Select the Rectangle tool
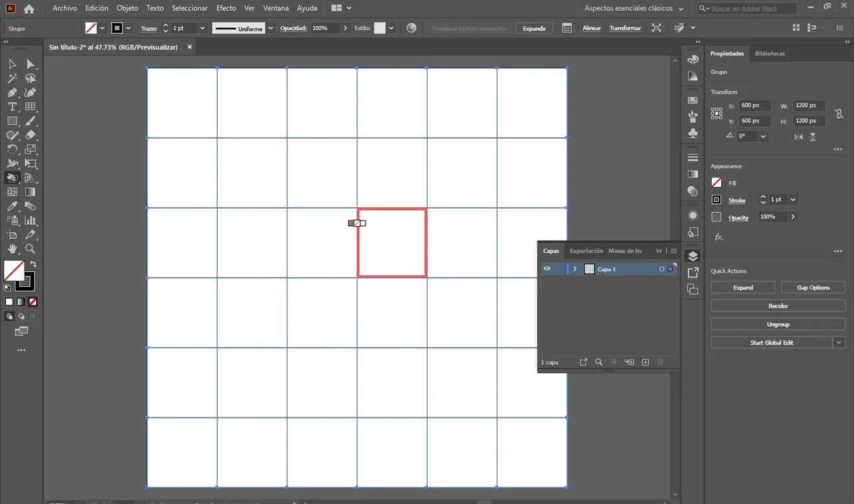This screenshot has width=854, height=504. tap(12, 121)
